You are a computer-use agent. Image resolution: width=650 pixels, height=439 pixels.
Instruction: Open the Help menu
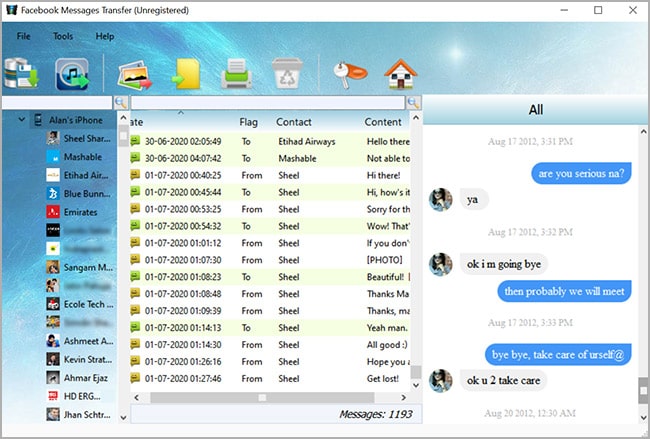click(x=105, y=36)
